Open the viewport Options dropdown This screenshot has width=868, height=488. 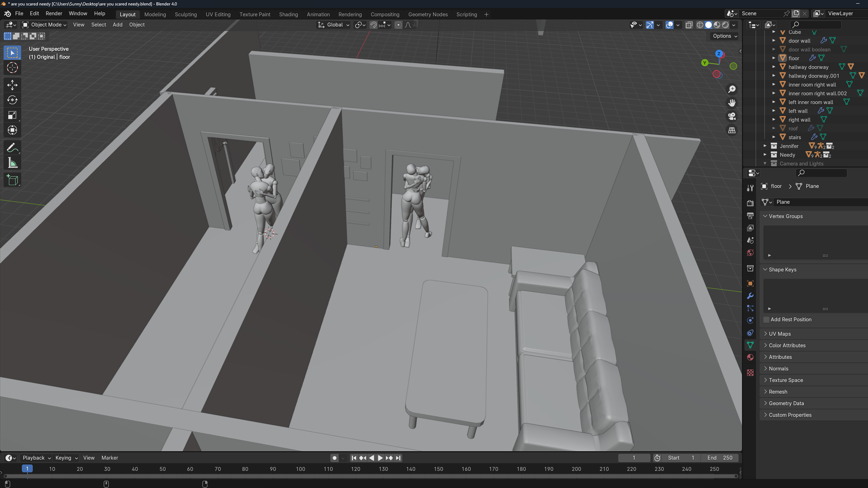(725, 36)
